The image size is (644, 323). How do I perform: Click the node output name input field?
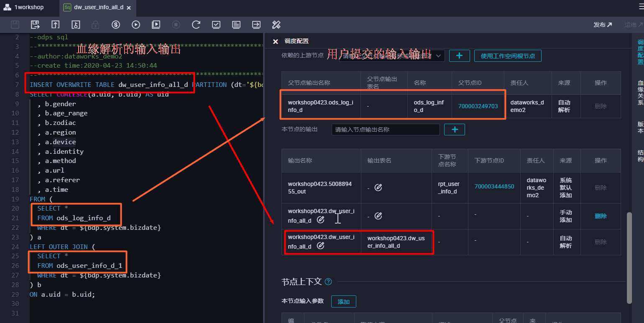pyautogui.click(x=386, y=130)
